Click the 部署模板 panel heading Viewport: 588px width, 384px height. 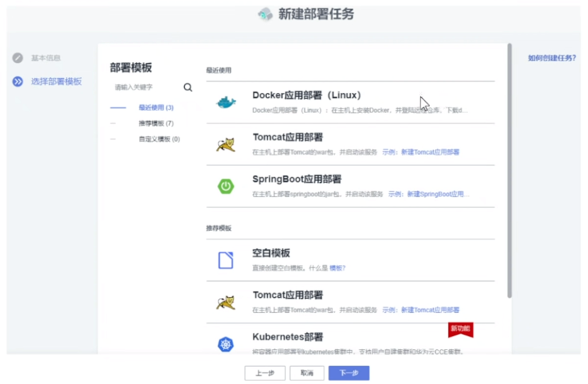131,67
